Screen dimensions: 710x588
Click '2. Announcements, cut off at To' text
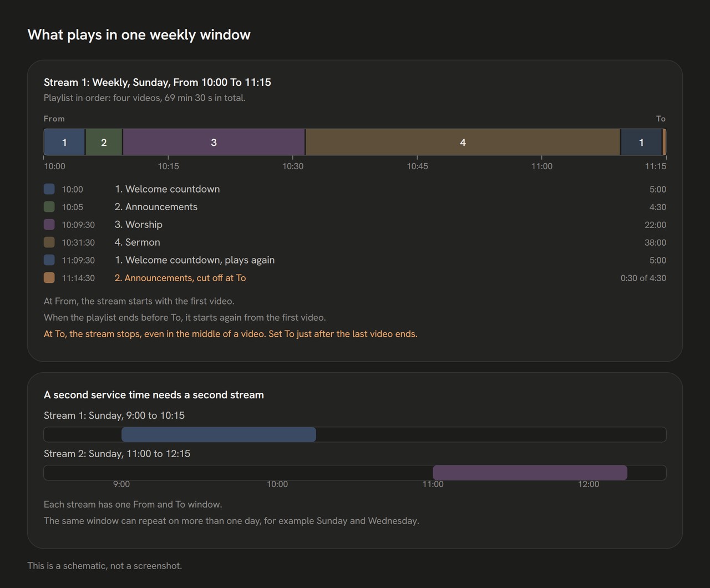180,278
